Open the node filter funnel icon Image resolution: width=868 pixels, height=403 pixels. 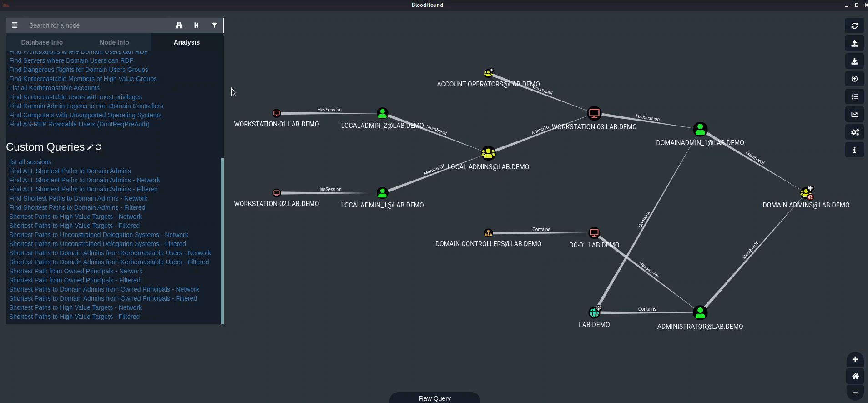(214, 25)
